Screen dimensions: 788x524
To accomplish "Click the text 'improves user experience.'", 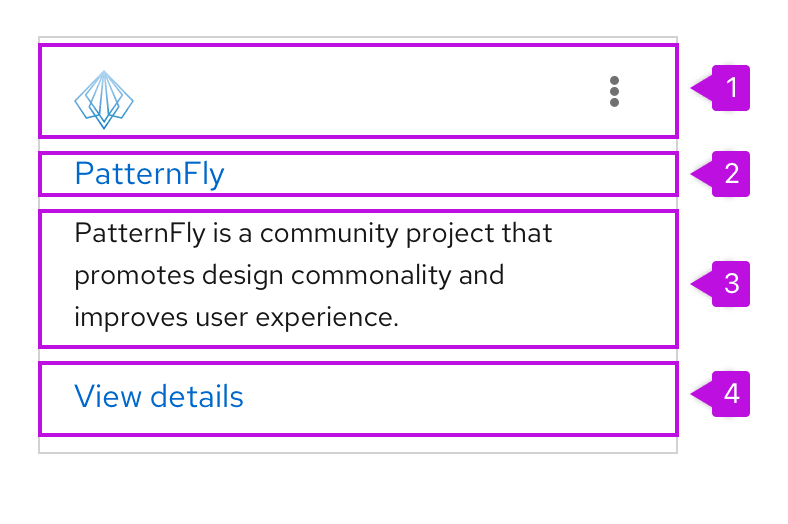I will [x=236, y=318].
